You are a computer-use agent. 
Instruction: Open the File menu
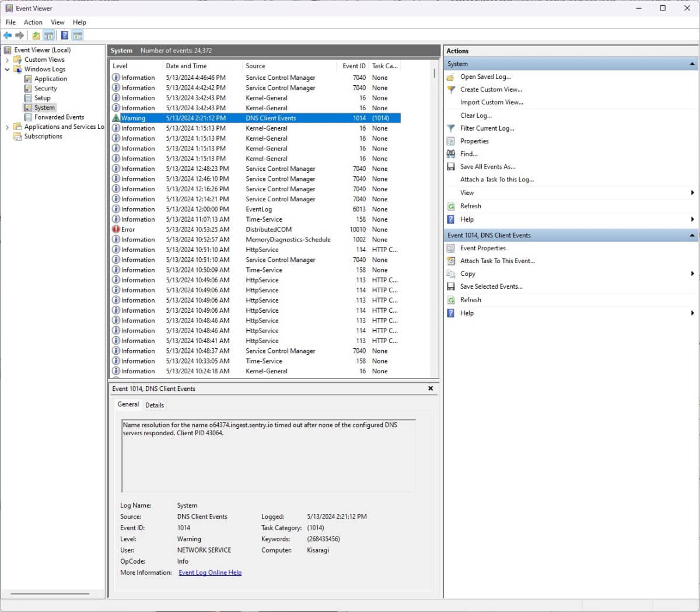coord(10,22)
